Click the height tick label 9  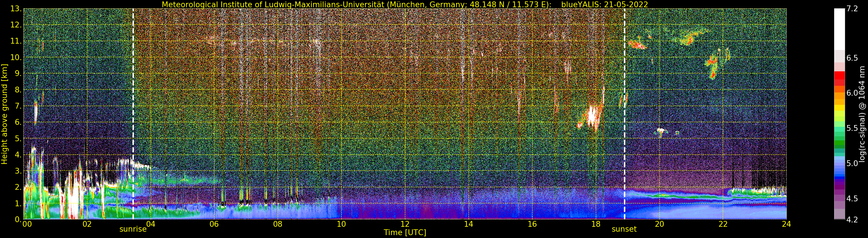coord(19,74)
